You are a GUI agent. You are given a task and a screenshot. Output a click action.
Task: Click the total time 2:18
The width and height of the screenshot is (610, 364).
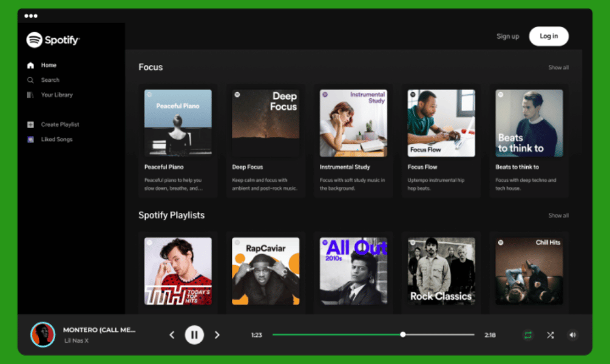click(490, 335)
